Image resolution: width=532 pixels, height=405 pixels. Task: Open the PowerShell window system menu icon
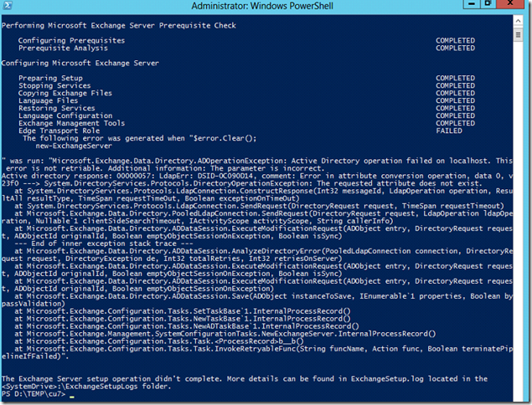pyautogui.click(x=9, y=7)
